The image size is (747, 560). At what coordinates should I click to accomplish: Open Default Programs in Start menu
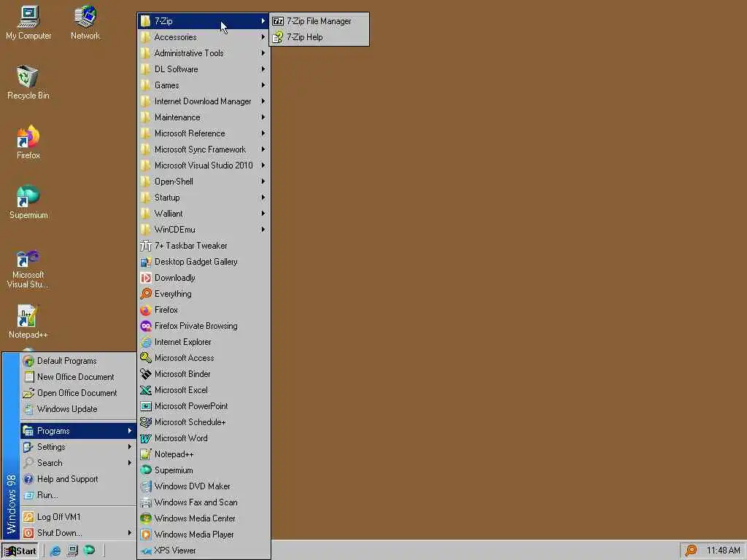pos(78,361)
